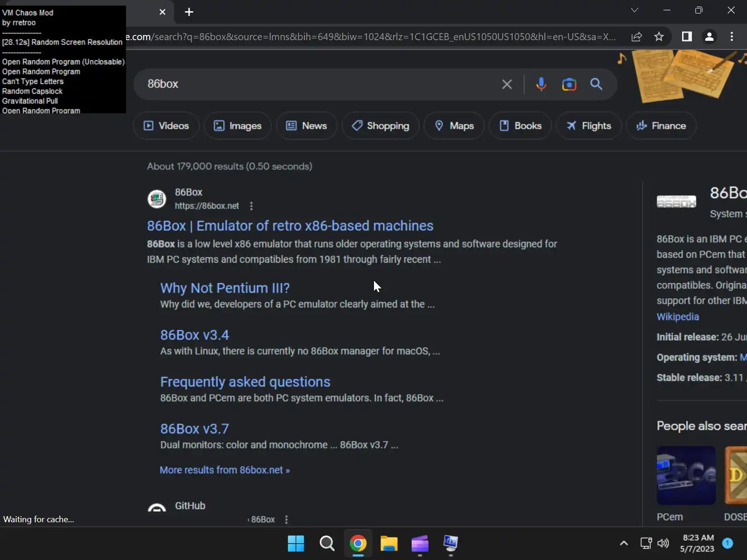The image size is (747, 560).
Task: Open 86Box Emulator of retro x86 link
Action: [x=290, y=226]
